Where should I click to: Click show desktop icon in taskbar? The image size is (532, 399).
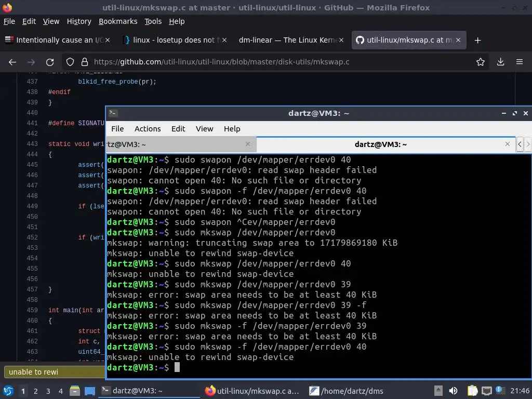click(x=90, y=391)
